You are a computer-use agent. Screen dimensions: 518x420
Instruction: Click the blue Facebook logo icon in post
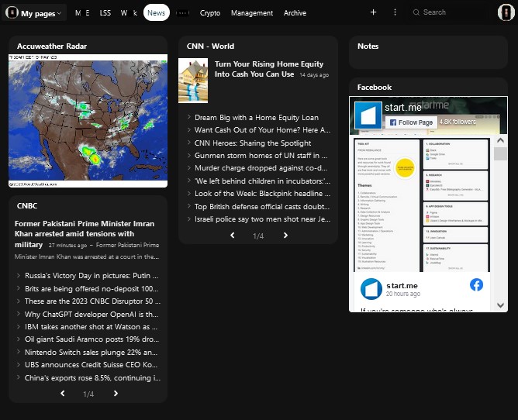[x=476, y=285]
